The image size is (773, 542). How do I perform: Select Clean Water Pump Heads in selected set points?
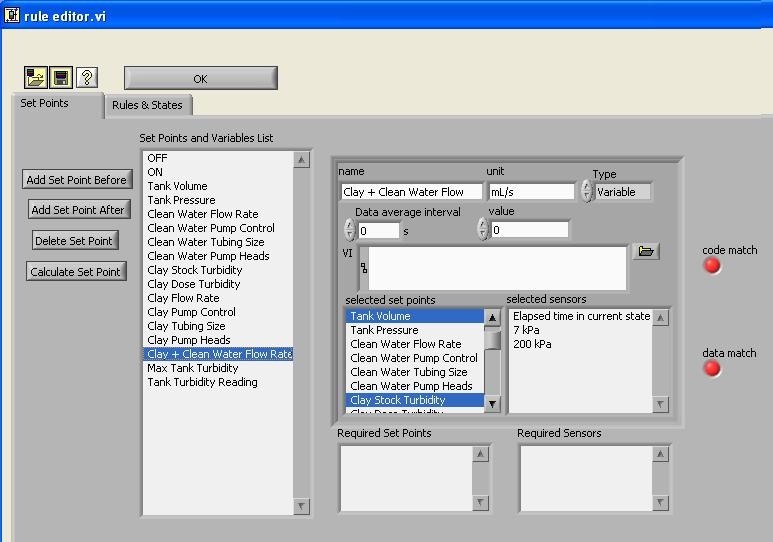point(415,386)
